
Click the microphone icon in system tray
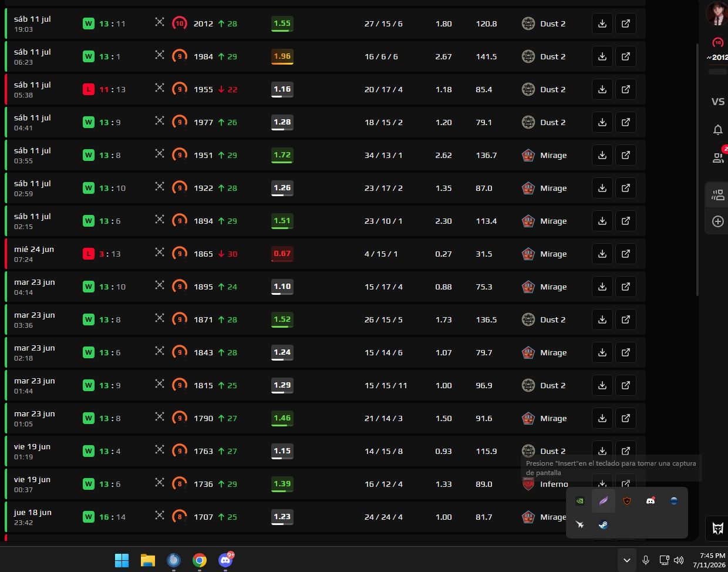click(x=646, y=560)
